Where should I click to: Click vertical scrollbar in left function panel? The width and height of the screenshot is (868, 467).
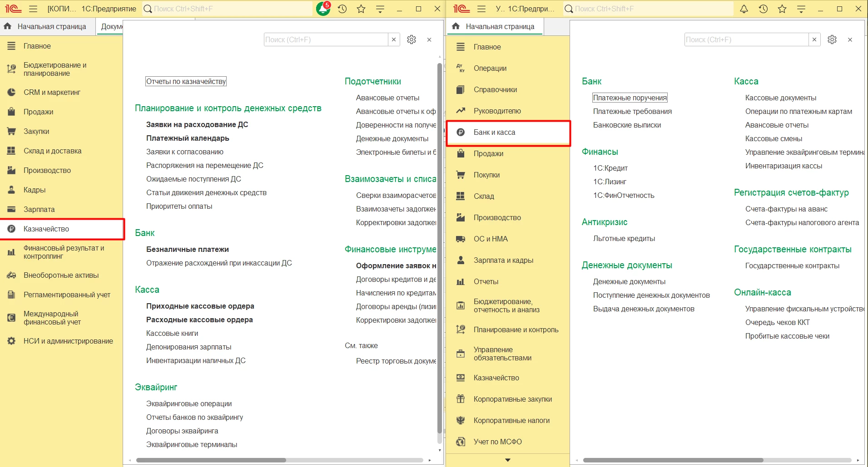[439, 247]
